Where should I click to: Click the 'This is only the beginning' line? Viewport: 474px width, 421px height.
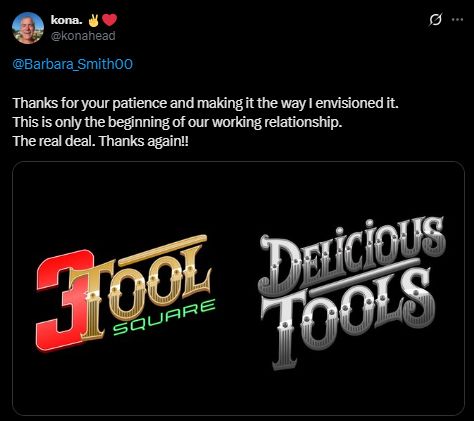tap(178, 122)
